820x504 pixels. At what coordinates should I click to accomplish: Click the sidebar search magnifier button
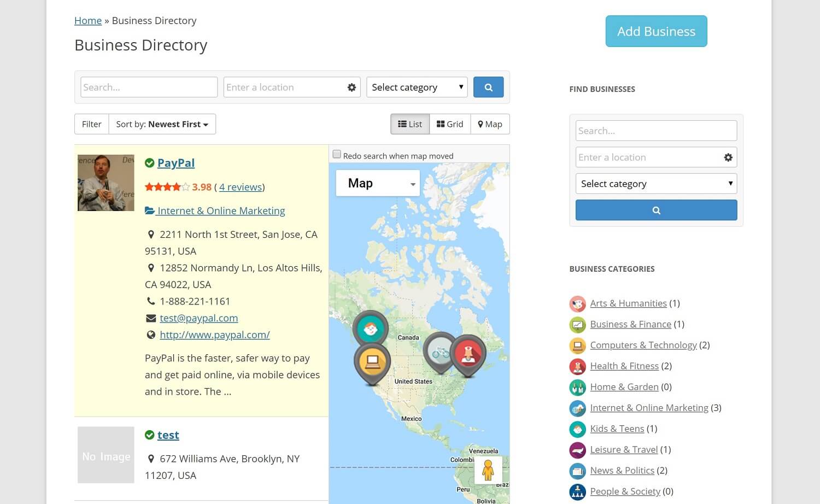(655, 210)
